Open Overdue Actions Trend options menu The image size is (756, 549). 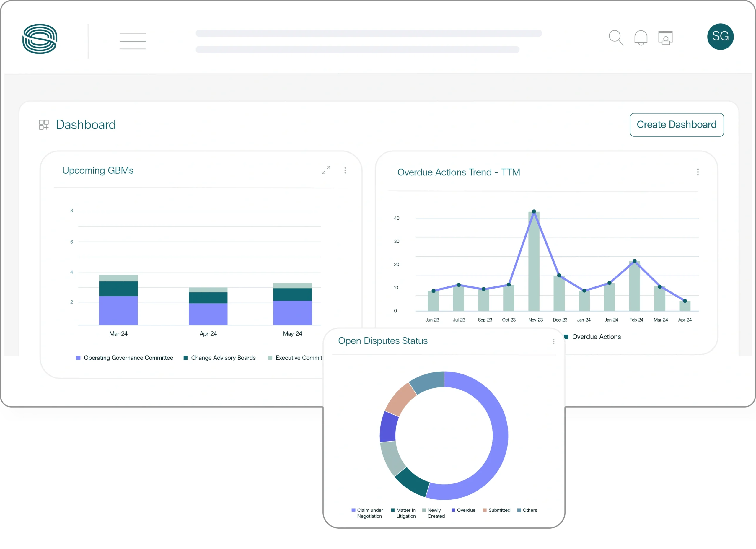click(698, 172)
